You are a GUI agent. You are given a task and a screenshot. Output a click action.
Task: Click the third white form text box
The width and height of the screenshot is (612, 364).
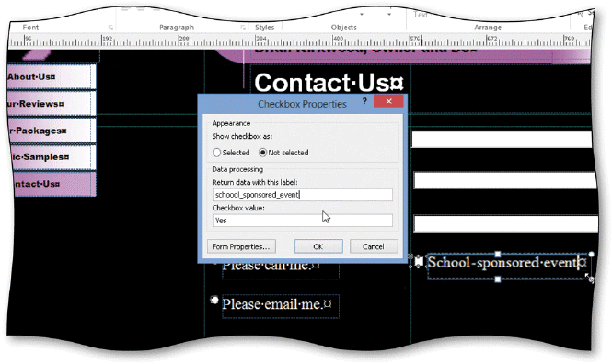coord(505,224)
